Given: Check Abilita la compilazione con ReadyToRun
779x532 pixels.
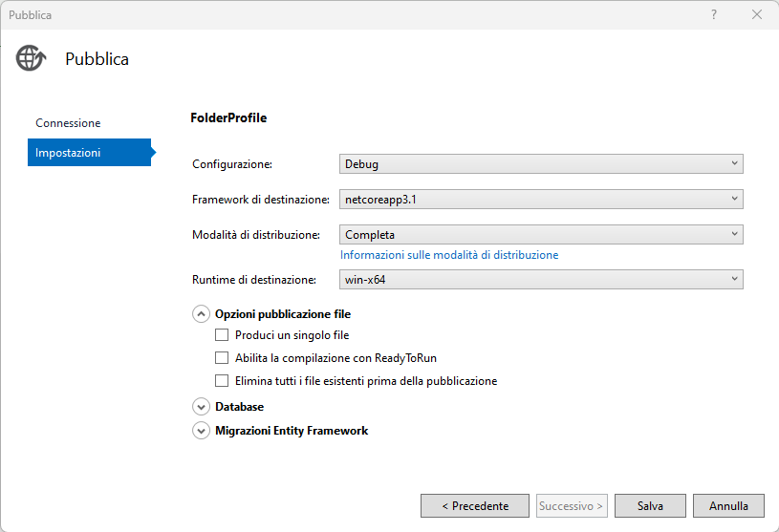Looking at the screenshot, I should (x=222, y=358).
